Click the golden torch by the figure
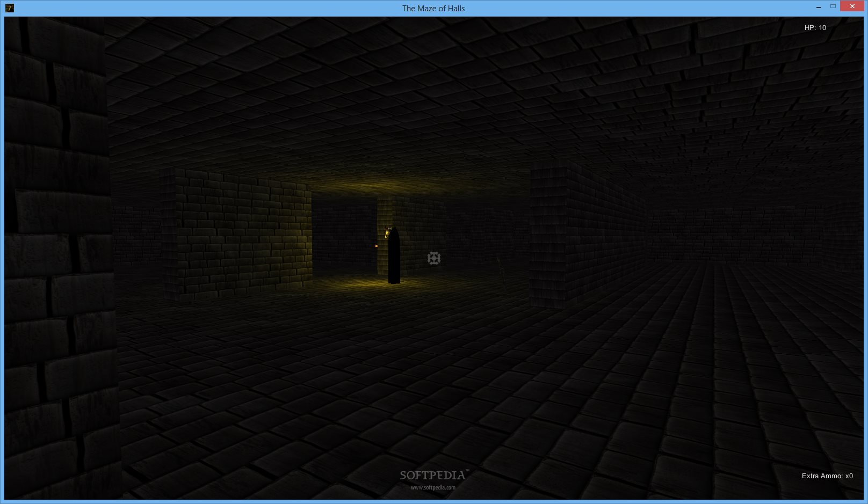Image resolution: width=868 pixels, height=504 pixels. click(x=387, y=233)
